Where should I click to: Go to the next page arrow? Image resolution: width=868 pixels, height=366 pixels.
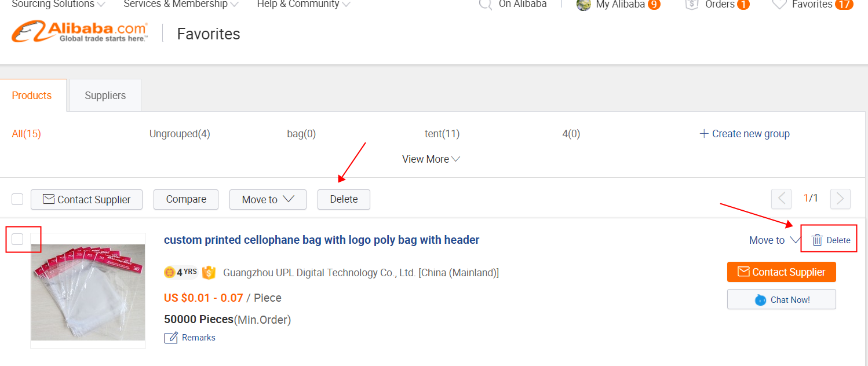click(x=840, y=199)
